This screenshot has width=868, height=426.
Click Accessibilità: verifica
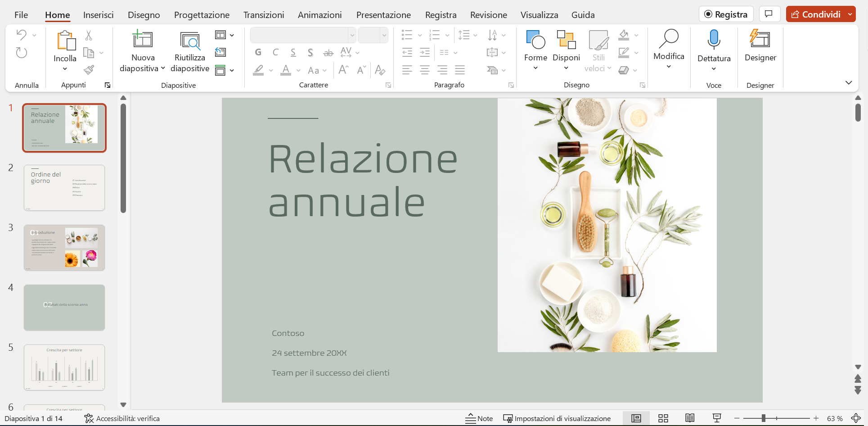point(122,418)
